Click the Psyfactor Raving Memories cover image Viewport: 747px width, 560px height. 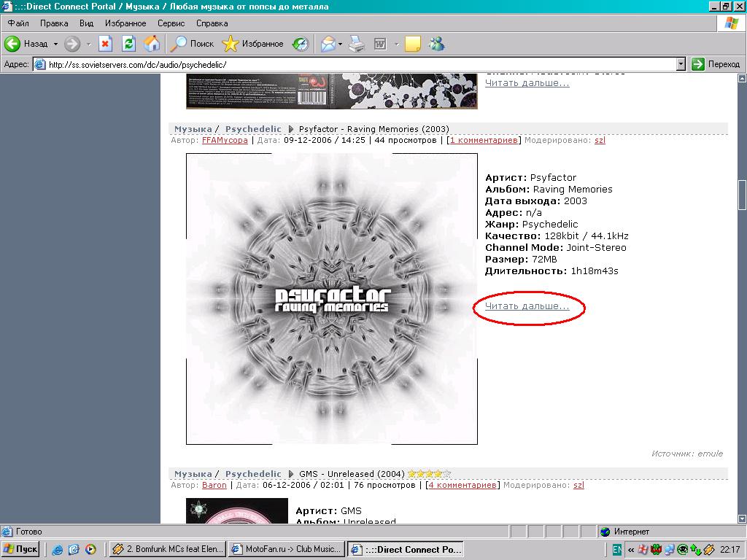(x=332, y=299)
